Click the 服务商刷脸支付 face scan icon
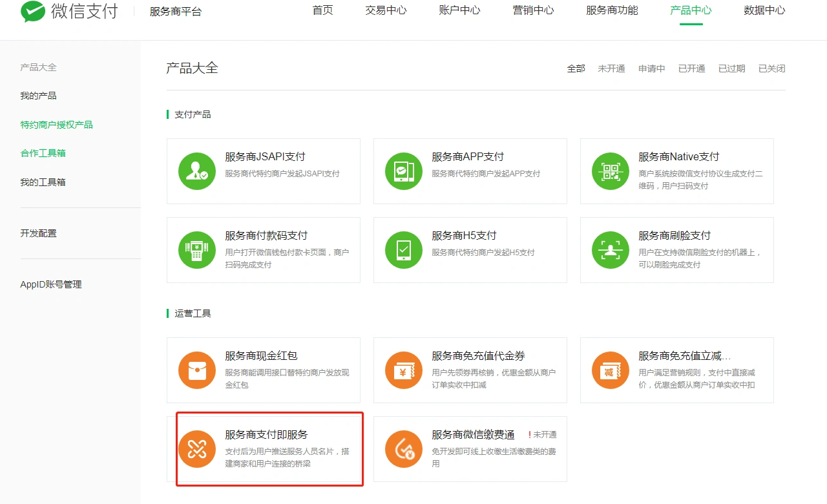This screenshot has width=827, height=504. point(611,250)
